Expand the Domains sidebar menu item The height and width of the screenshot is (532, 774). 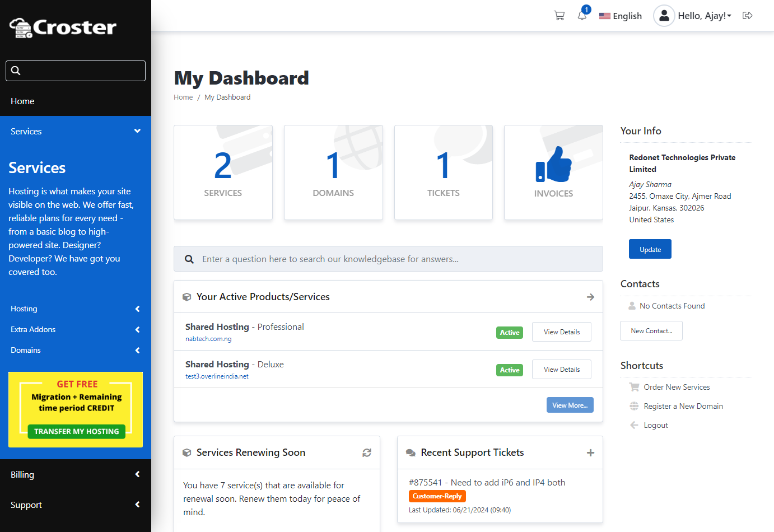point(75,350)
